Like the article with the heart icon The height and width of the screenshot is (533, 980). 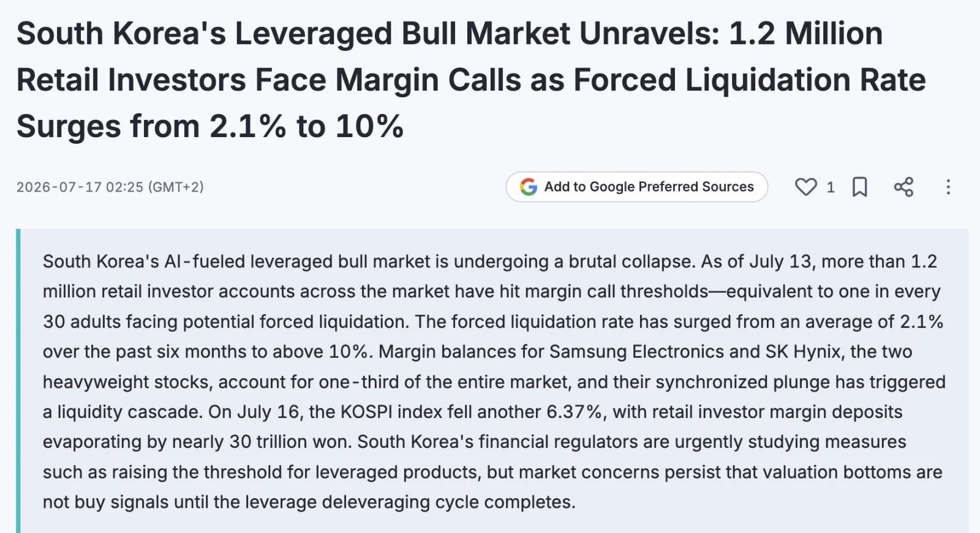click(x=805, y=187)
